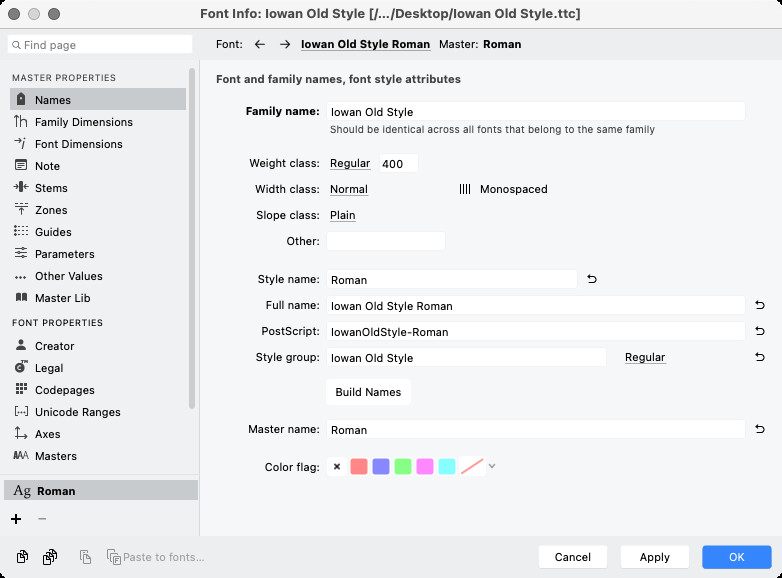Toggle the Monospaced option
The image size is (782, 578).
pyautogui.click(x=503, y=189)
